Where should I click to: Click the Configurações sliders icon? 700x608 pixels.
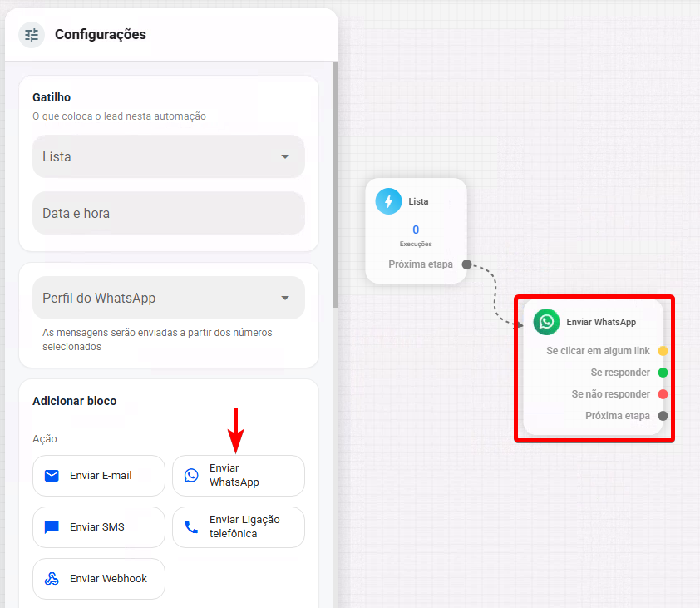point(32,35)
